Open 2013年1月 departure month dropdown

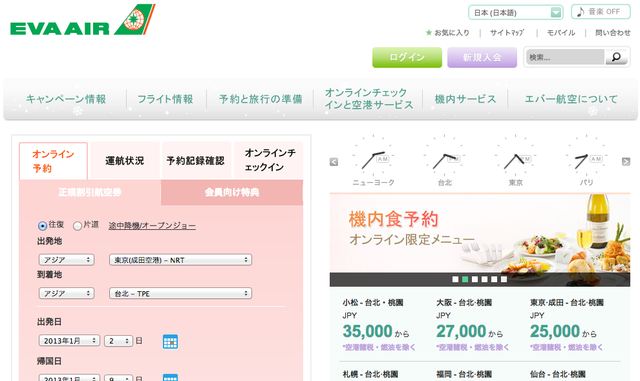click(x=69, y=341)
